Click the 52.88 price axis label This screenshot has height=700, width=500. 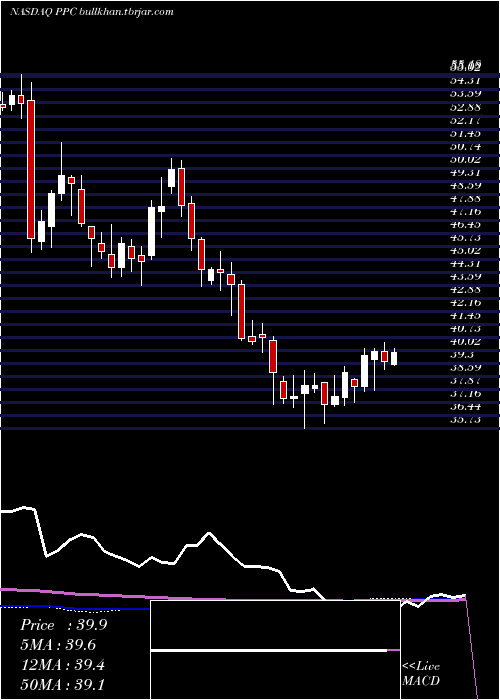tap(465, 107)
